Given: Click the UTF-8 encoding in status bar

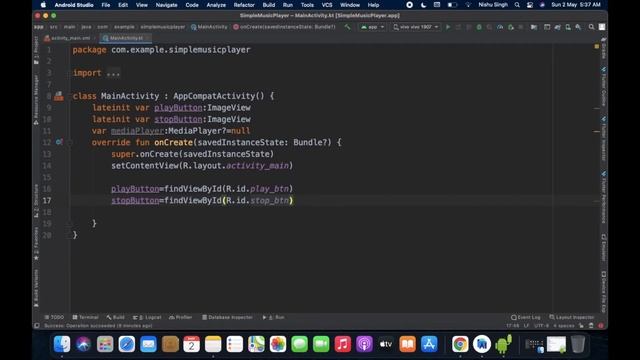Looking at the screenshot, I should (542, 326).
